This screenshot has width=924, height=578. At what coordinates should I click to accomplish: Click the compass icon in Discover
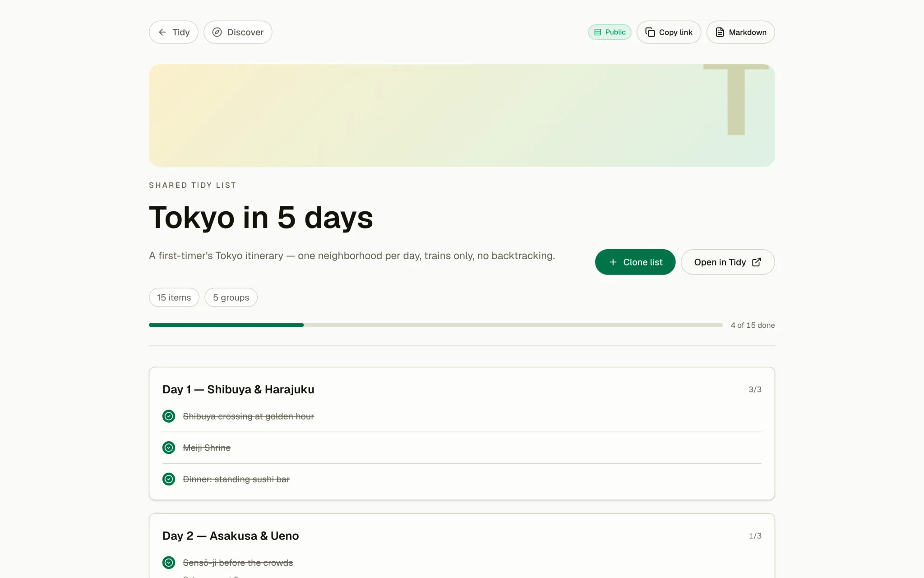(217, 32)
